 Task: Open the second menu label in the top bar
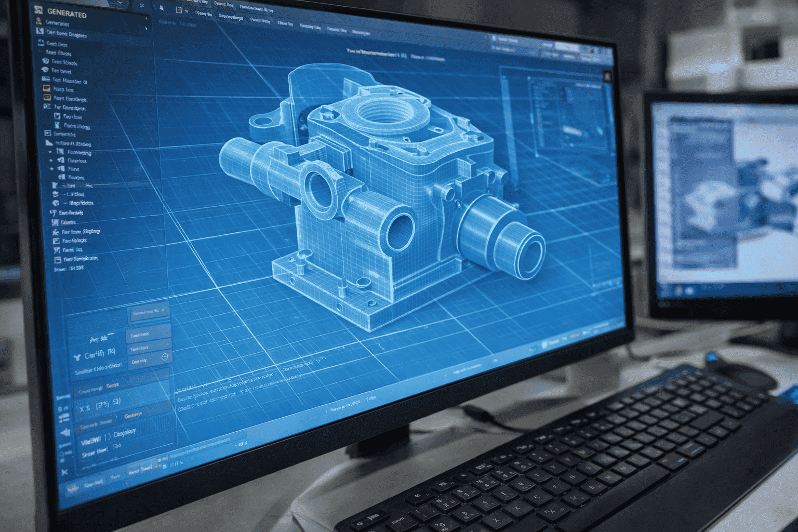pyautogui.click(x=231, y=17)
